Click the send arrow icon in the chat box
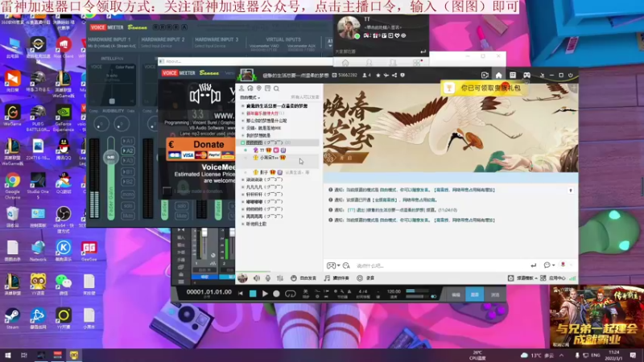Screen dimensions: 644x362 tap(533, 265)
